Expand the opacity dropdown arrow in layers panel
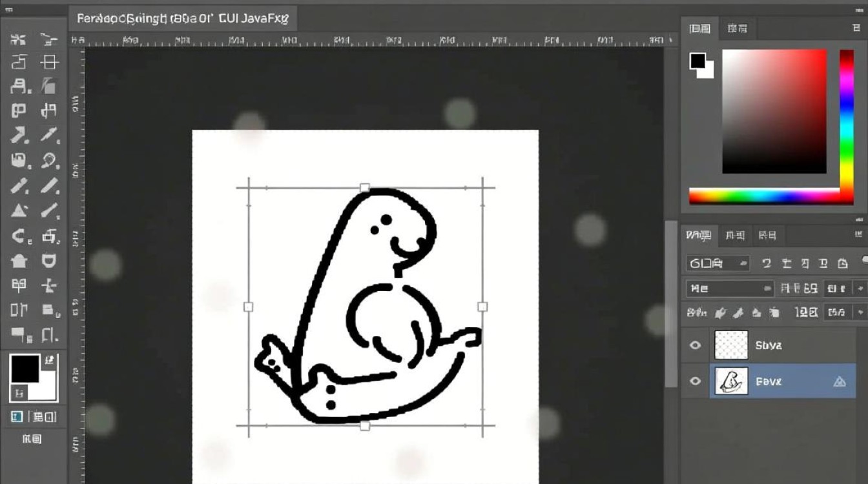 point(859,288)
